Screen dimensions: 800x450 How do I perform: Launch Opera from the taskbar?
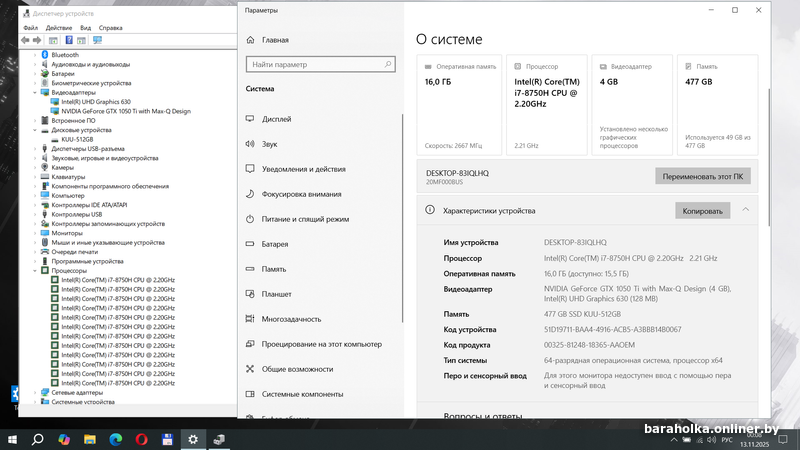(141, 439)
